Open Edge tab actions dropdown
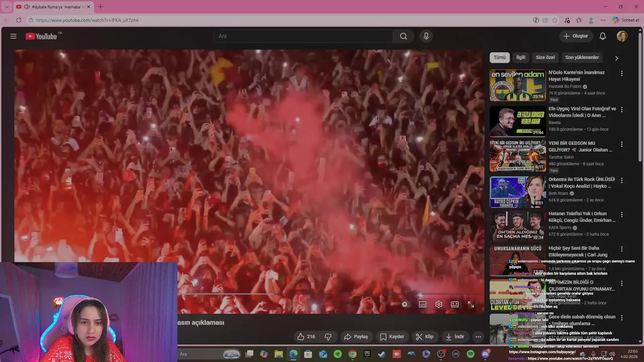Viewport: 644px width, 362px height. (x=7, y=7)
